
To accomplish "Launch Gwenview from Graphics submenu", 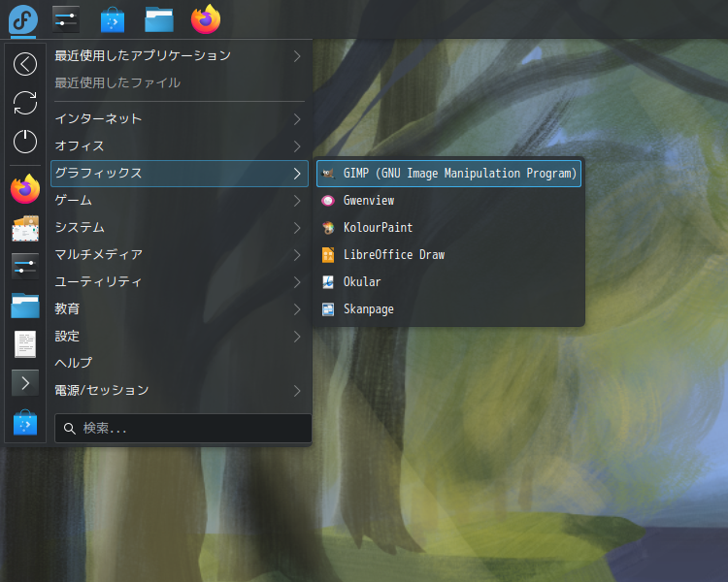I will [448, 201].
